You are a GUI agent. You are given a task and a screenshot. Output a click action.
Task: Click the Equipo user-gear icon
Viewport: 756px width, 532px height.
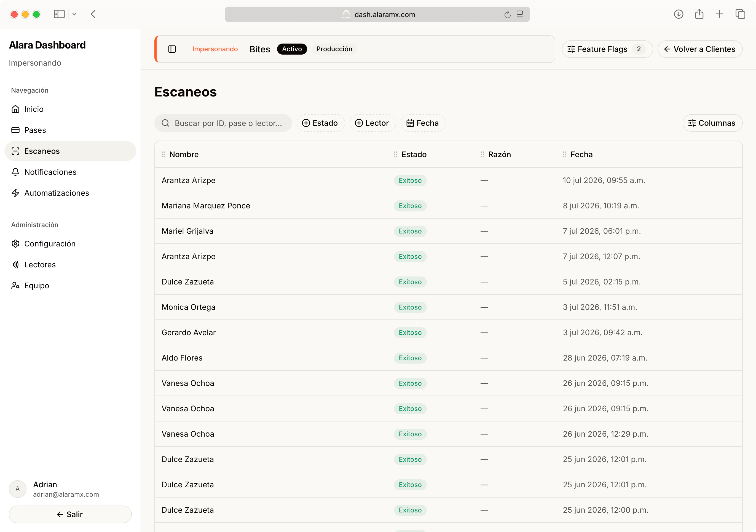point(15,285)
